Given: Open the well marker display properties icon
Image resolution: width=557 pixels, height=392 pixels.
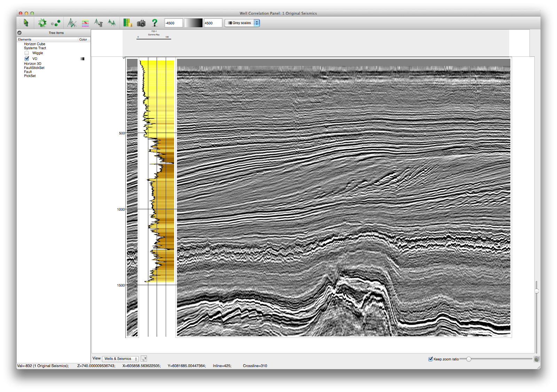Looking at the screenshot, I should pyautogui.click(x=84, y=23).
